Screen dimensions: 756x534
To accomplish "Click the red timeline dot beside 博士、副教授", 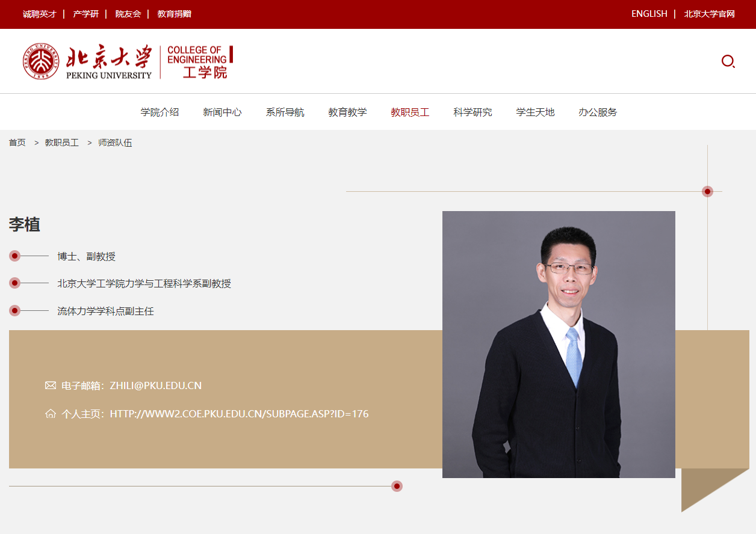I will point(14,256).
